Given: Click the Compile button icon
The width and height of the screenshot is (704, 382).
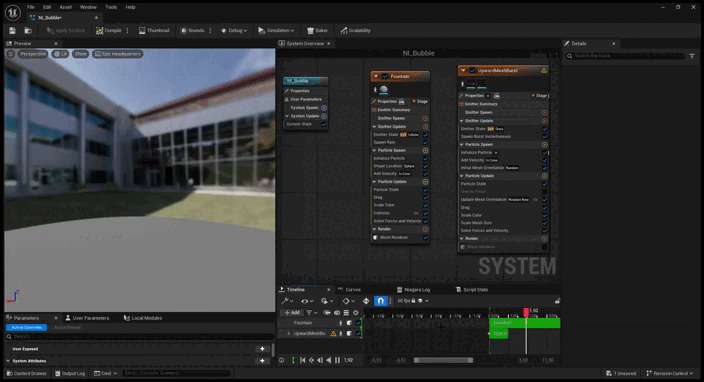Looking at the screenshot, I should tap(100, 31).
